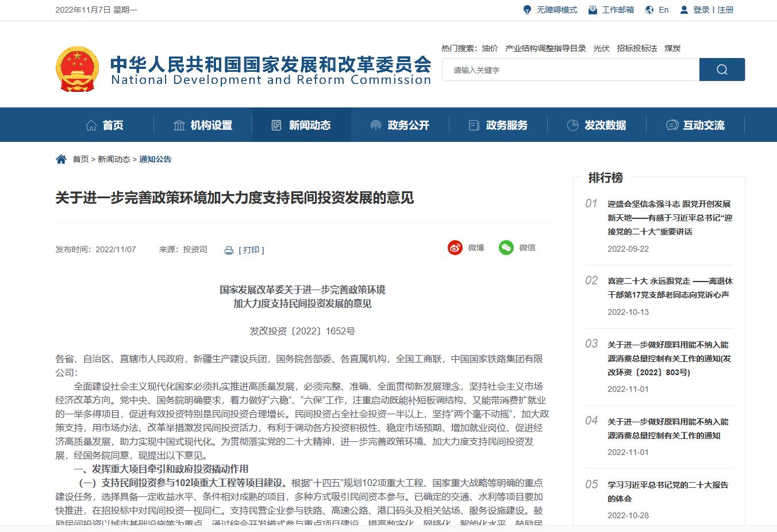
Task: Open ranking item 05 学习习近平总书记
Action: (x=668, y=492)
